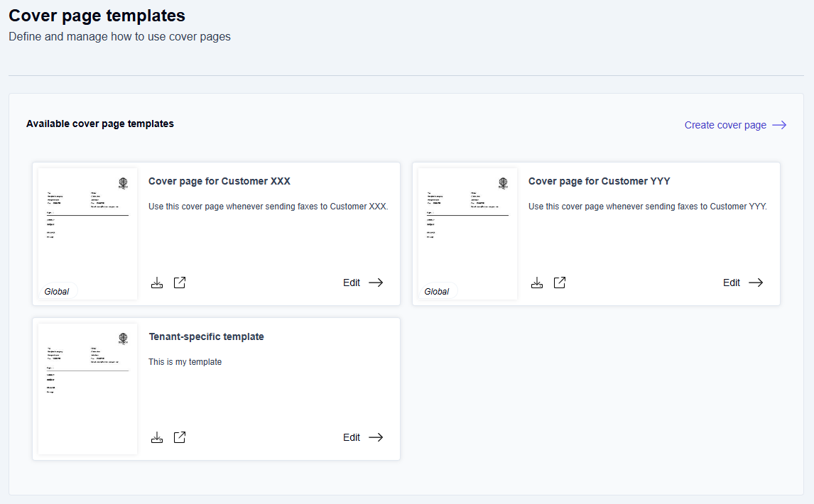
Task: Open Customer XXX cover page in new window
Action: click(180, 283)
